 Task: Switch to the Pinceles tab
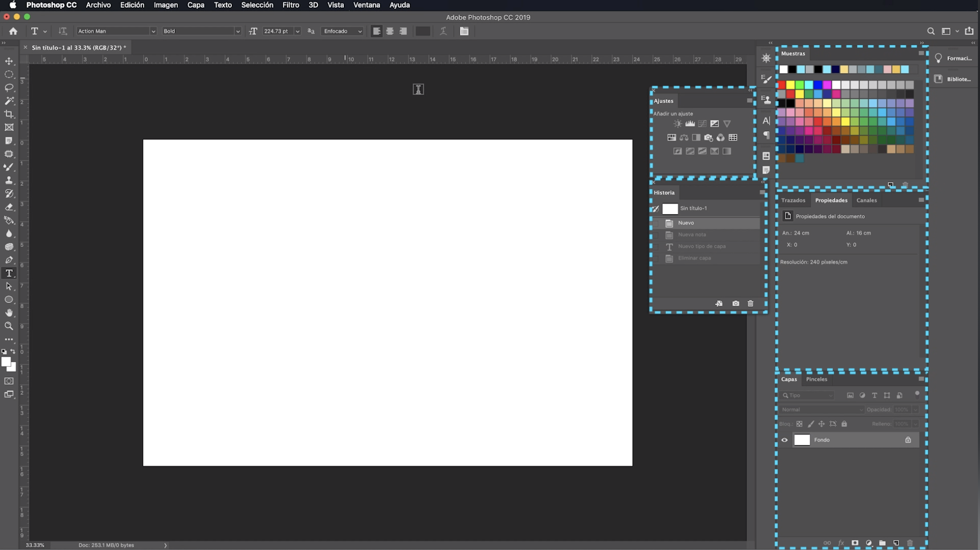point(816,379)
